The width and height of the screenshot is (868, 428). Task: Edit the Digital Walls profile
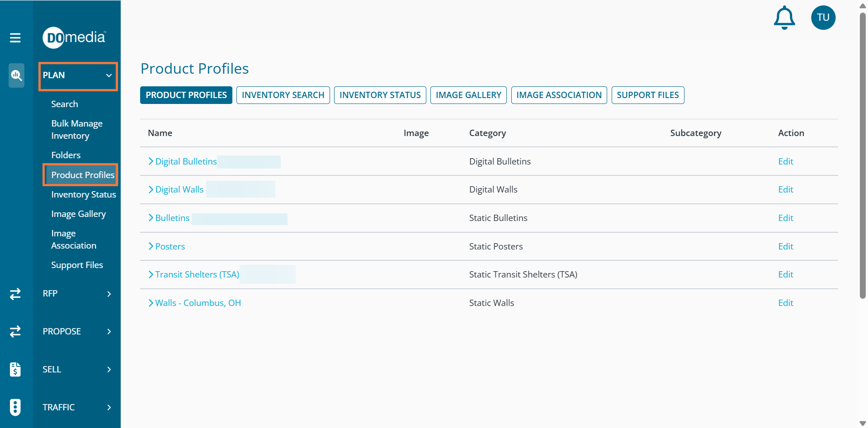click(x=785, y=190)
